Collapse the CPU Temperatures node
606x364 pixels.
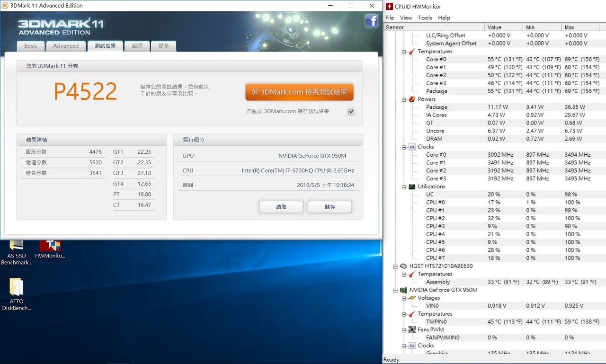click(404, 52)
